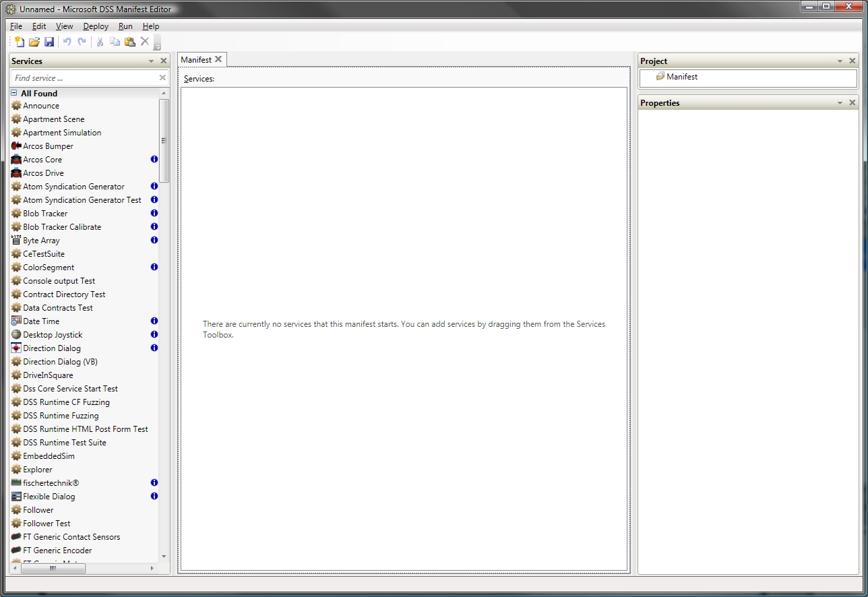
Task: Close the Project panel
Action: 852,61
